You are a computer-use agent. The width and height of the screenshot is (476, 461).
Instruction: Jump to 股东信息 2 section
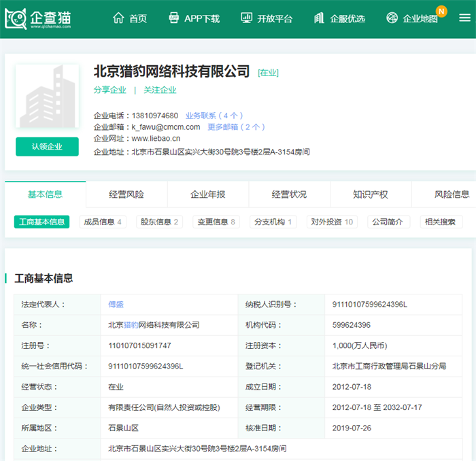click(x=159, y=222)
